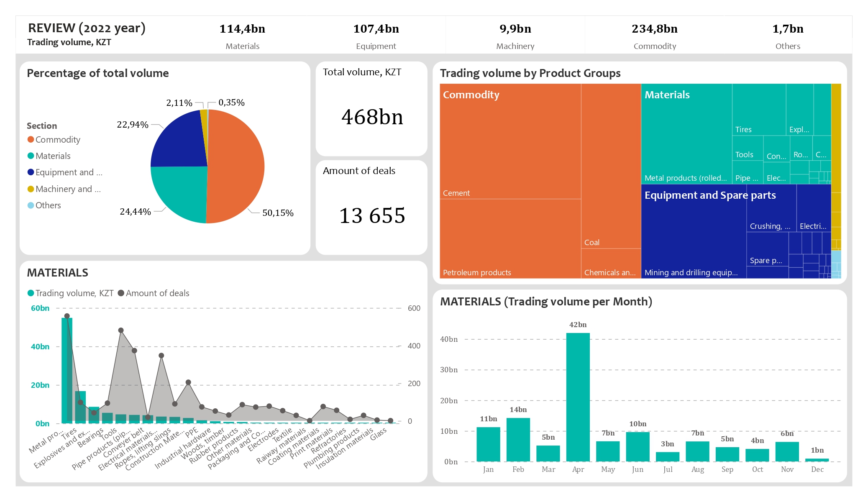Click the Equipment and Spare parts header

[x=710, y=195]
